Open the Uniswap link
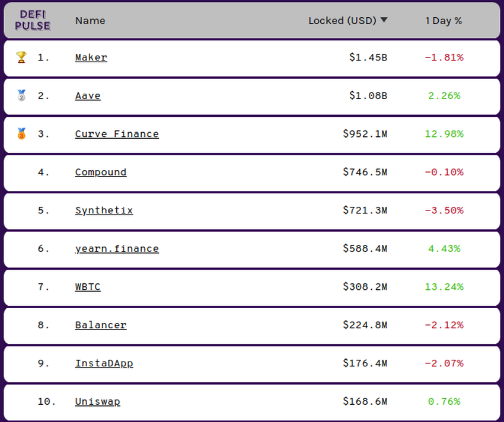This screenshot has height=422, width=504. (97, 401)
